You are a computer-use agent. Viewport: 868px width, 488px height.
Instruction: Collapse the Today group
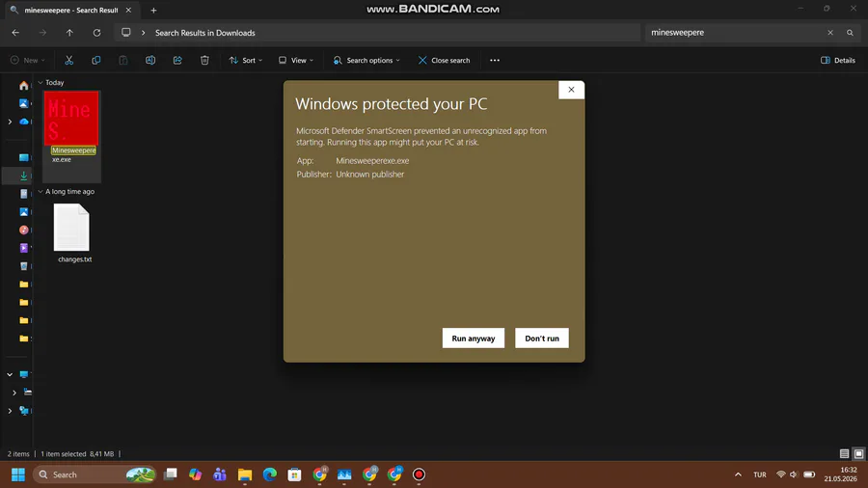(41, 82)
